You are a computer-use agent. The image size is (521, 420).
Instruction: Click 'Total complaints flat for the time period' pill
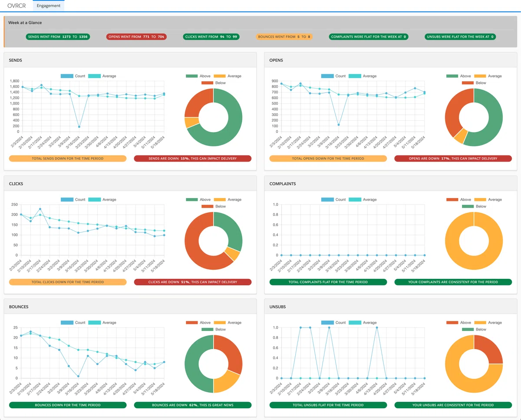[x=328, y=282]
